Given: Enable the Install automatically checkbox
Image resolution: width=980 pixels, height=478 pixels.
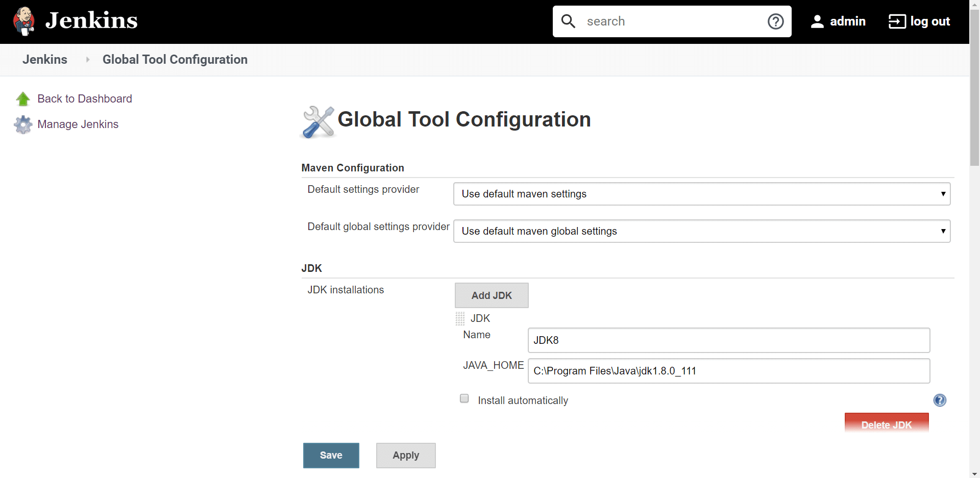Looking at the screenshot, I should pos(464,398).
